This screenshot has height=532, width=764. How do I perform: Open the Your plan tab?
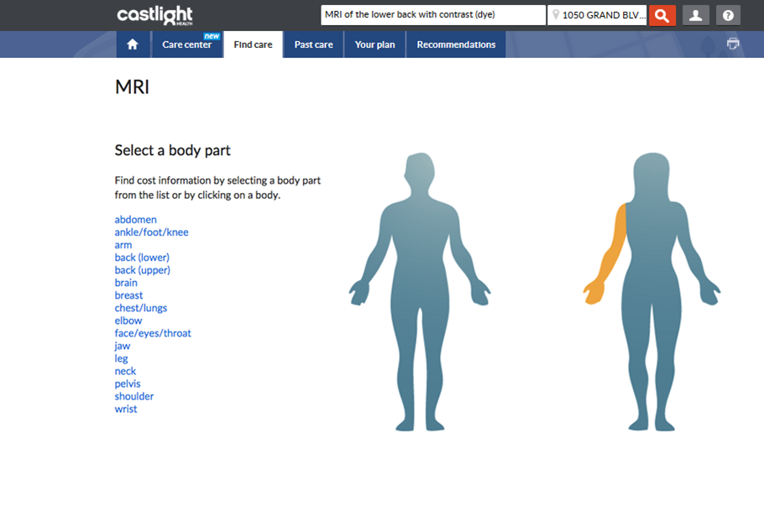pos(374,44)
